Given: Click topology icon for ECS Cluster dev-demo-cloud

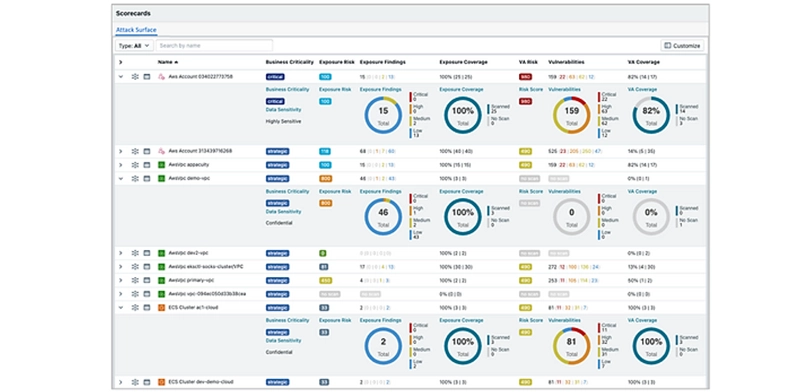Looking at the screenshot, I should [x=135, y=382].
